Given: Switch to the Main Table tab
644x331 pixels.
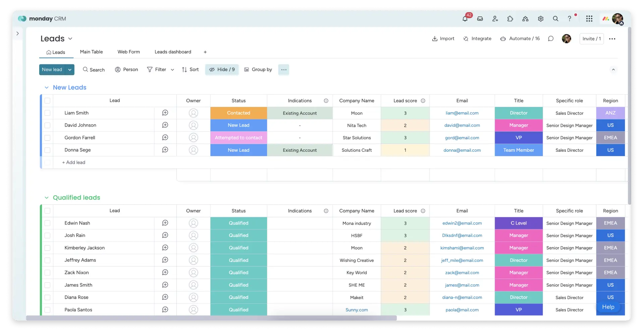Looking at the screenshot, I should pos(91,52).
